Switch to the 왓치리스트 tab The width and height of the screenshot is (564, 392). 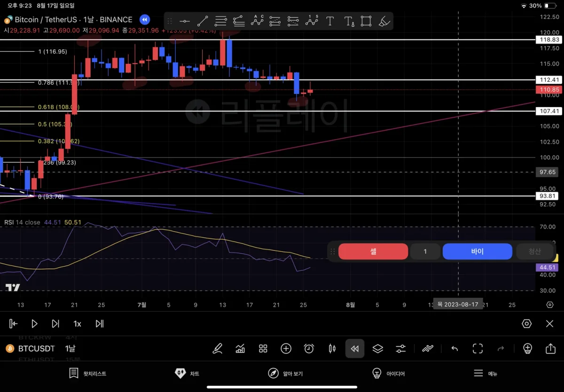87,374
